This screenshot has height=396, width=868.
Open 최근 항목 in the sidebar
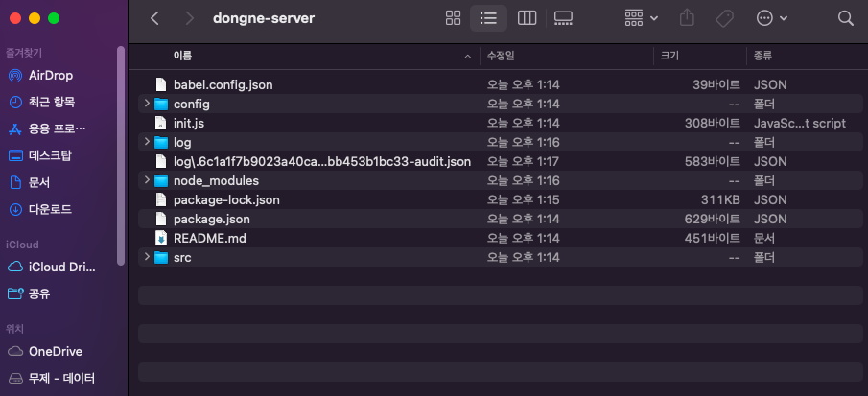click(x=52, y=102)
